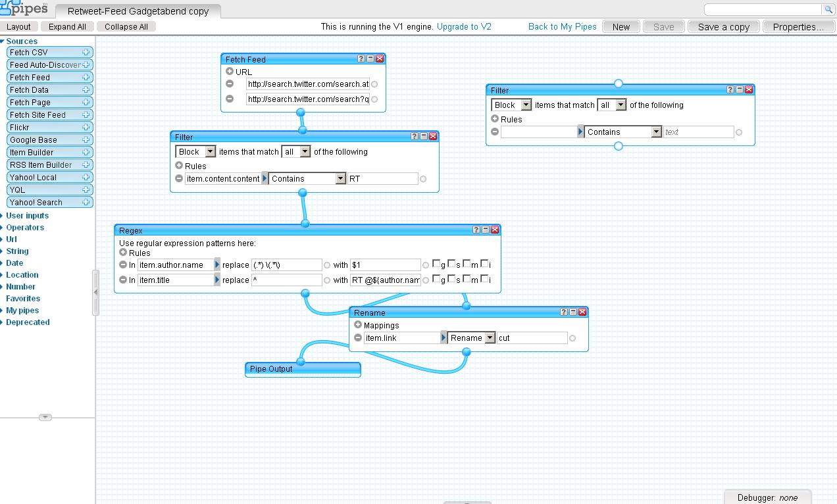Screen dimensions: 837x504
Task: Remove the item.title regex rule
Action: coord(123,280)
